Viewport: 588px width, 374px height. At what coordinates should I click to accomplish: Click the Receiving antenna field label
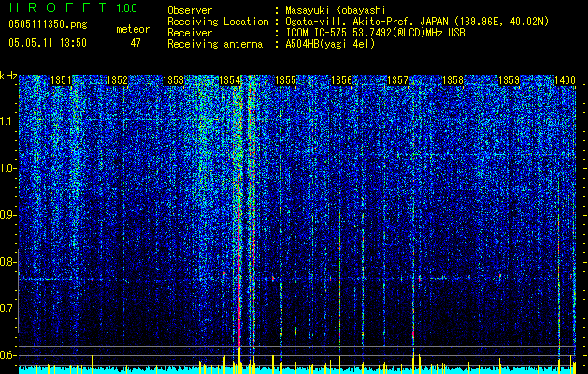click(x=215, y=44)
